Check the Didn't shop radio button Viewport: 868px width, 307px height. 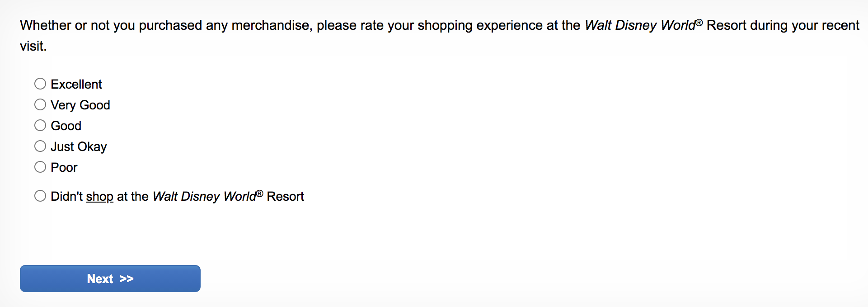40,196
